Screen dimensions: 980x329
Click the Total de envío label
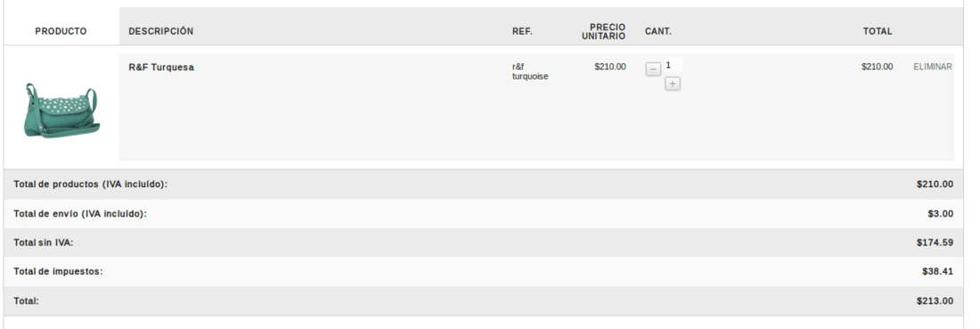coord(80,214)
